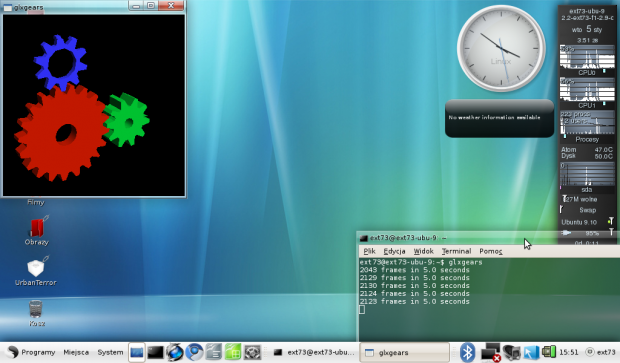Open the ext73 user session menu
The height and width of the screenshot is (363, 620).
(x=600, y=352)
